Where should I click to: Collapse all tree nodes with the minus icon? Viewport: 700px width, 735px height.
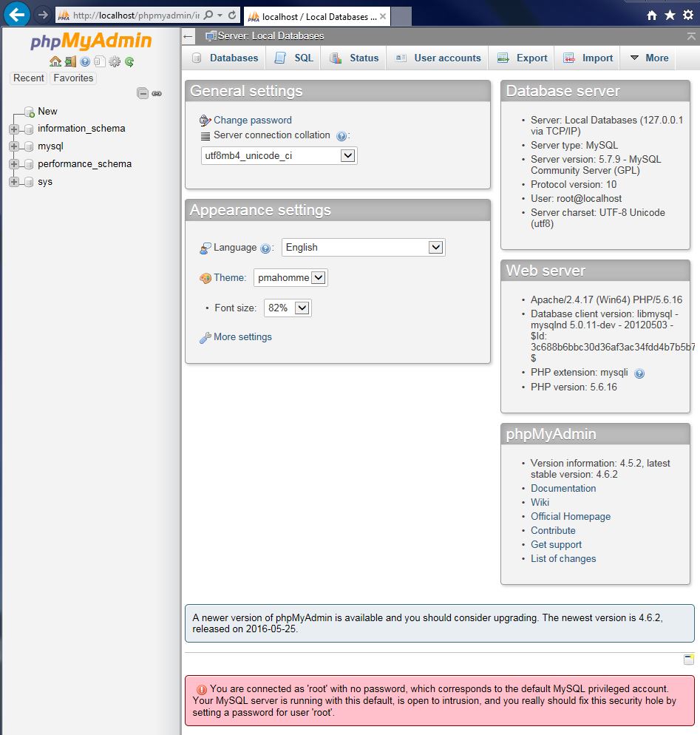tap(143, 93)
